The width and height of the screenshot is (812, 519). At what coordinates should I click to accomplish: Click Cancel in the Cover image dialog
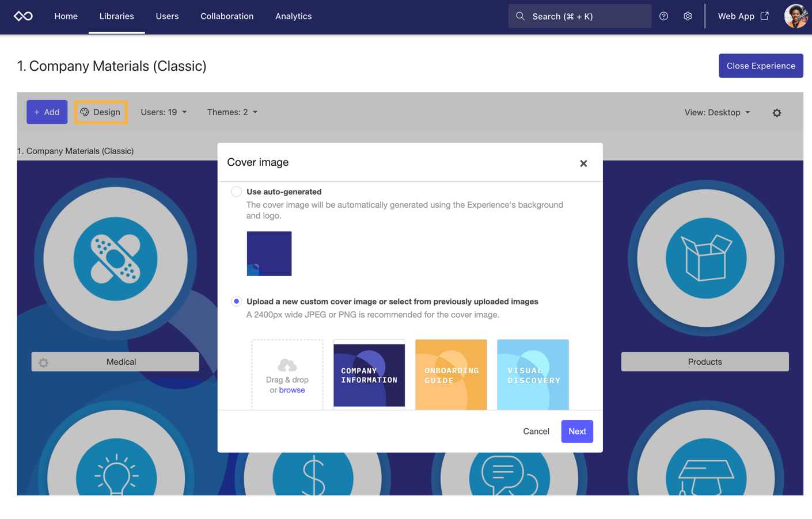pos(536,432)
